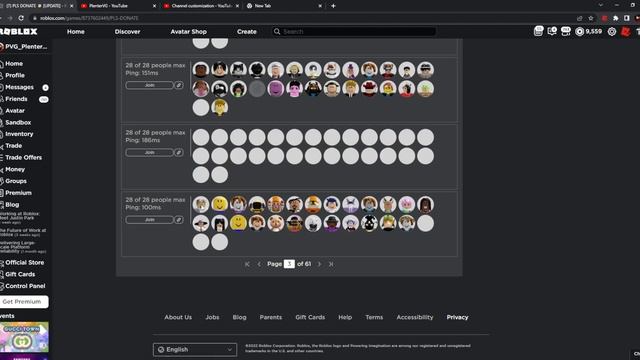
Task: Click the purple avatar in the 151ms server
Action: click(276, 89)
